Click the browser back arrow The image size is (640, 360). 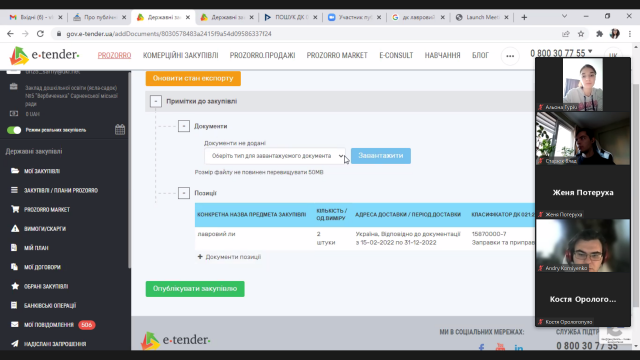click(x=10, y=33)
